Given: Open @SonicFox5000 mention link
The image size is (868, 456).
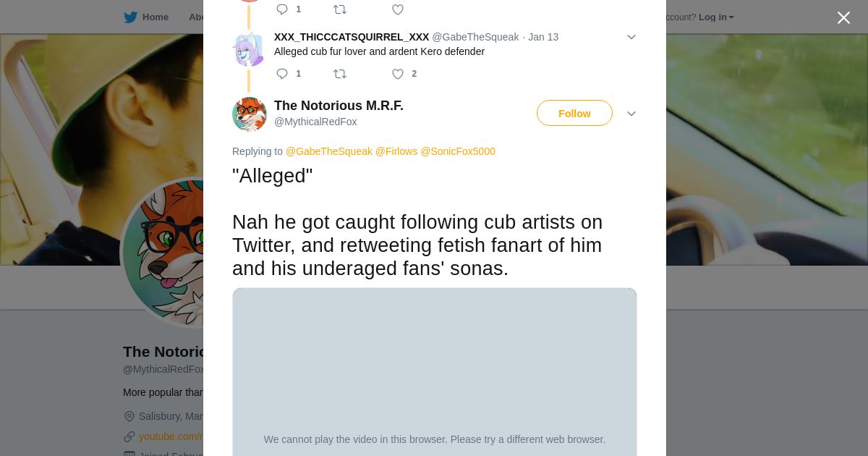Looking at the screenshot, I should (457, 151).
